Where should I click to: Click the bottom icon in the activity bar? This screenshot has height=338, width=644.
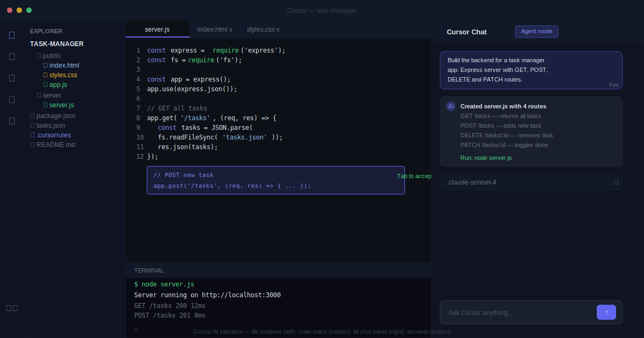click(12, 308)
